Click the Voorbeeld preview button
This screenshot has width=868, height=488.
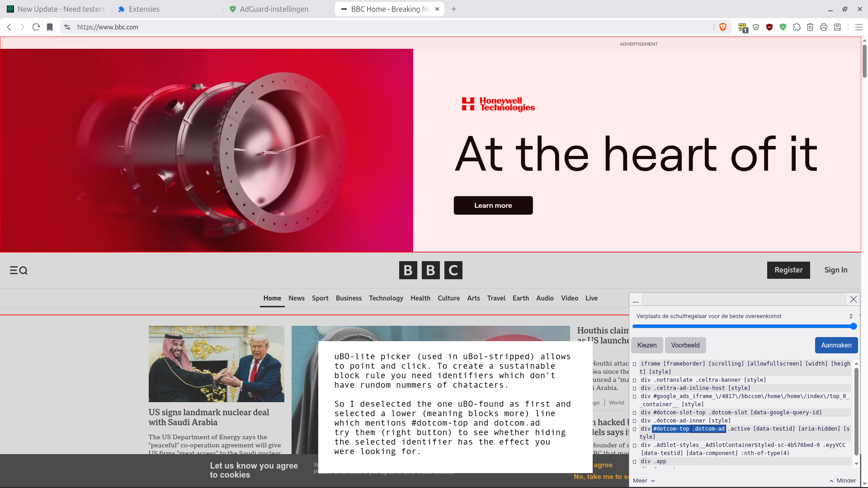pyautogui.click(x=685, y=345)
